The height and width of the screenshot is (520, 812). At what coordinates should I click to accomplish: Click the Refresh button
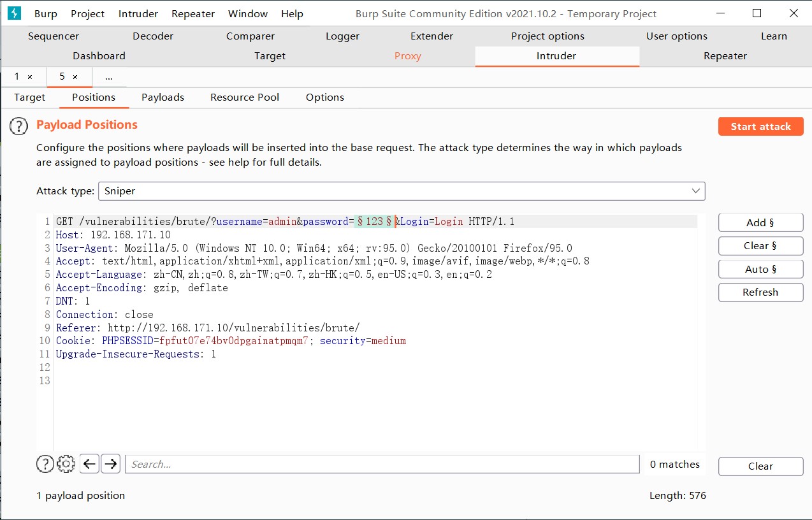point(760,292)
